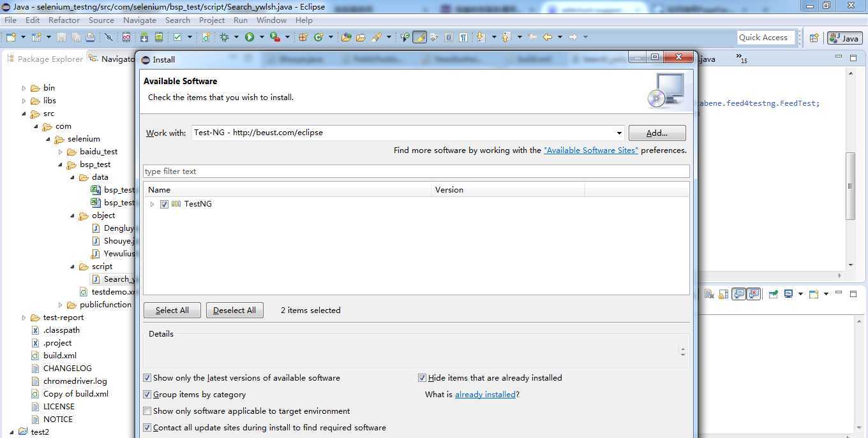Click the New Java Package icon
Image resolution: width=868 pixels, height=438 pixels.
click(x=303, y=37)
